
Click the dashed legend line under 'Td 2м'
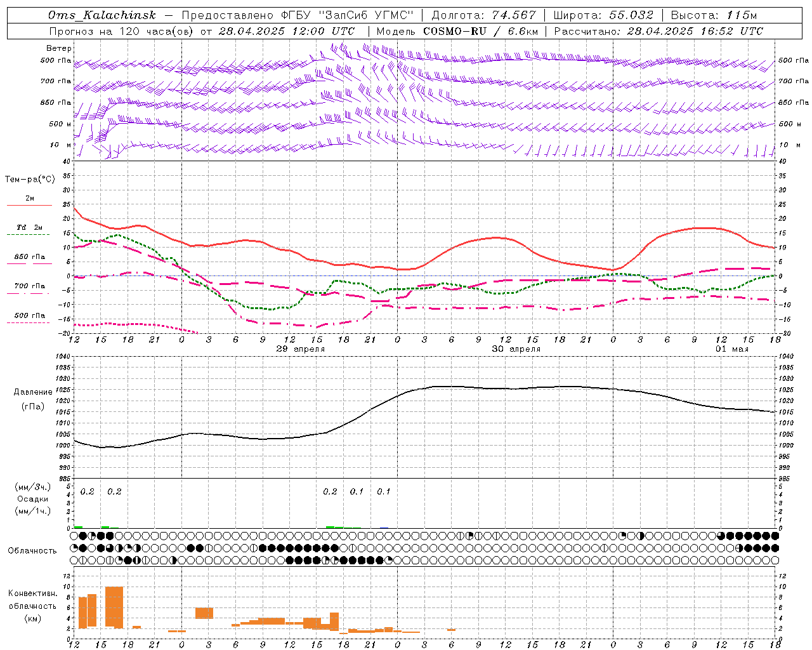tap(28, 235)
